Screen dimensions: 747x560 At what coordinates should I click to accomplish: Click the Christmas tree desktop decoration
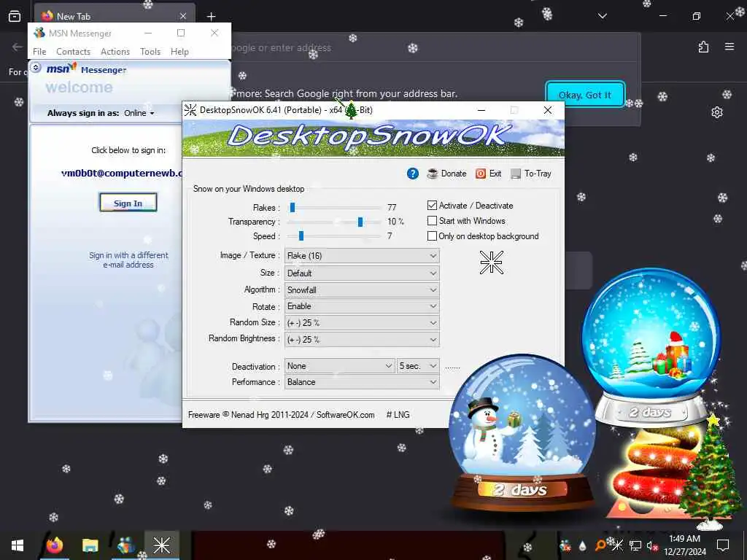coord(710,472)
